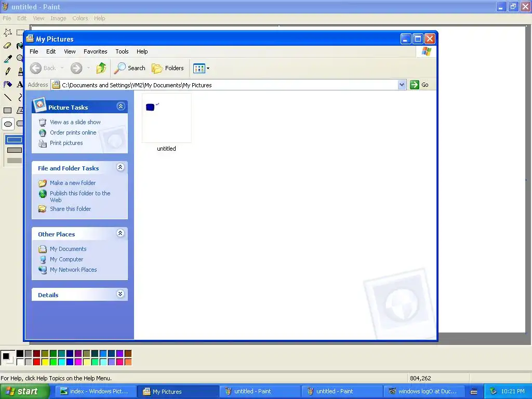This screenshot has height=399, width=532.
Task: Click Print pictures link
Action: pos(66,143)
